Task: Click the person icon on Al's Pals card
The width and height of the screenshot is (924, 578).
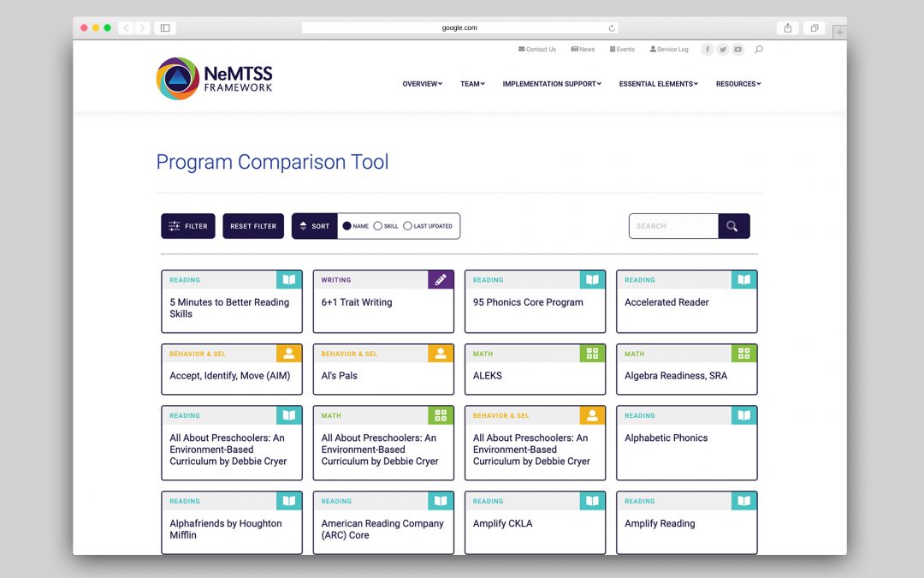Action: (441, 354)
